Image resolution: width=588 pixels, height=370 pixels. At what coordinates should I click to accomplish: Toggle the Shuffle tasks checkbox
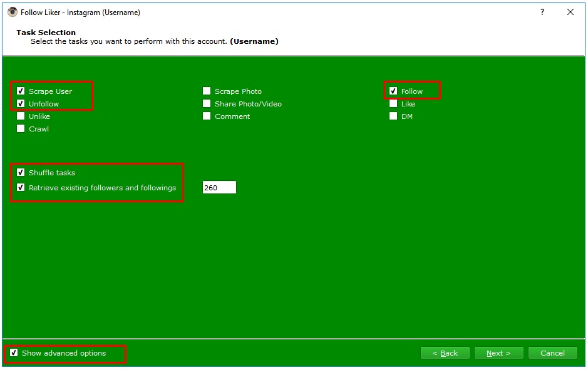(x=21, y=172)
